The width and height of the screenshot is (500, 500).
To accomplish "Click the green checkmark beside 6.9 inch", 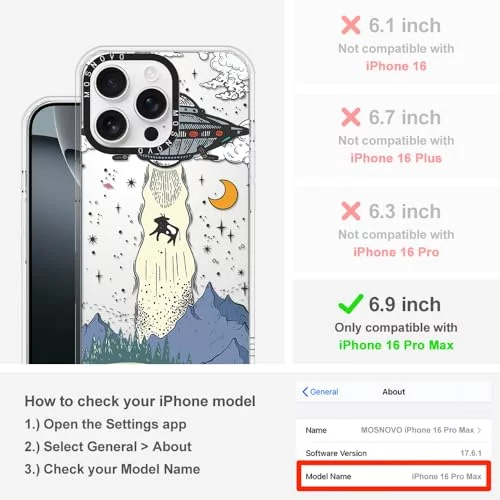I will [350, 304].
